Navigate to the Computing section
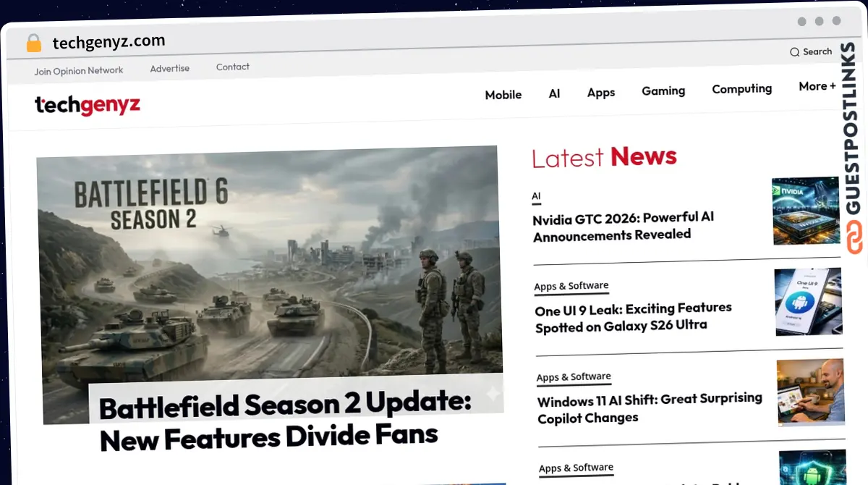This screenshot has width=868, height=485. [741, 88]
